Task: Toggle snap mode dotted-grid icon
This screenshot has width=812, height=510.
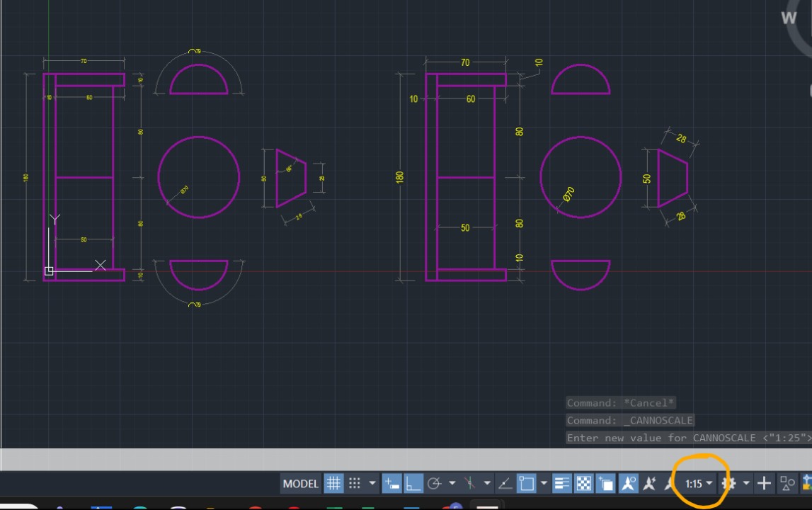Action: pyautogui.click(x=355, y=484)
